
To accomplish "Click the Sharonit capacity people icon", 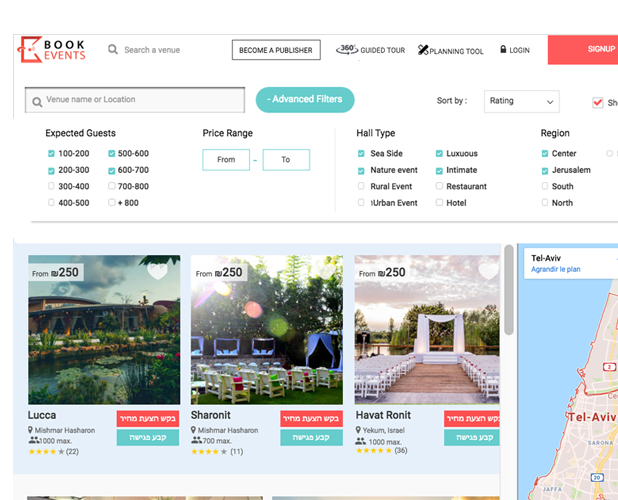I will [x=196, y=441].
